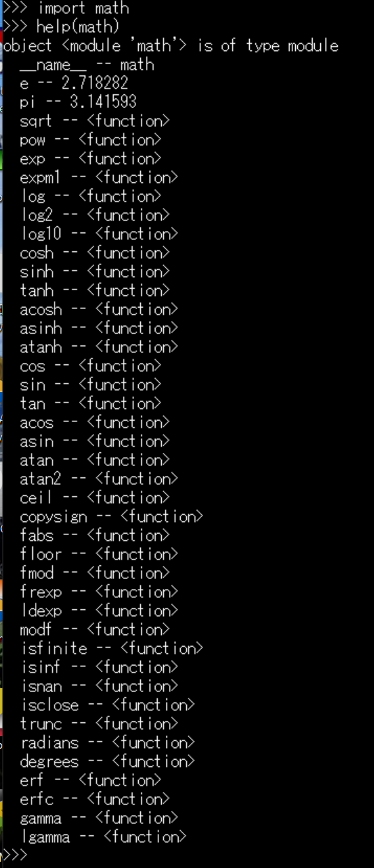Screen dimensions: 374x868
Task: Select the '__name__ -- math' line
Action: (87, 65)
